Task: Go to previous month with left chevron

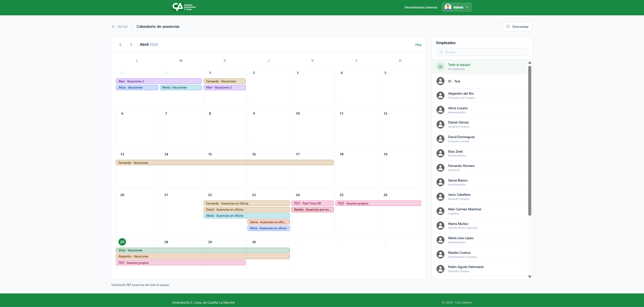Action: pos(121,44)
